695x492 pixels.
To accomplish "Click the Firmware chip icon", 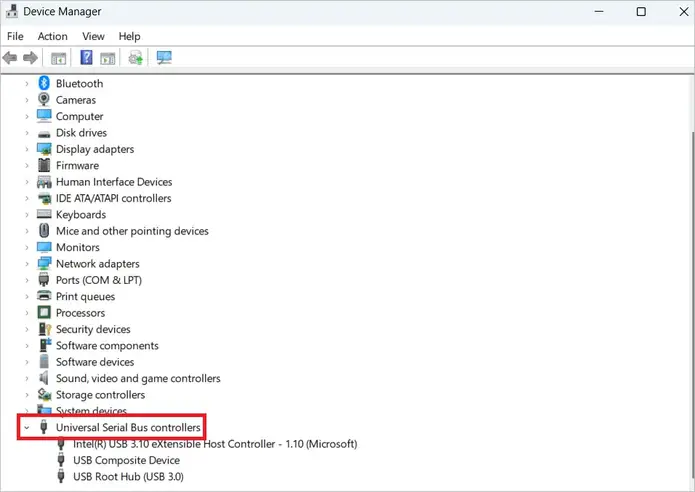I will (x=44, y=165).
